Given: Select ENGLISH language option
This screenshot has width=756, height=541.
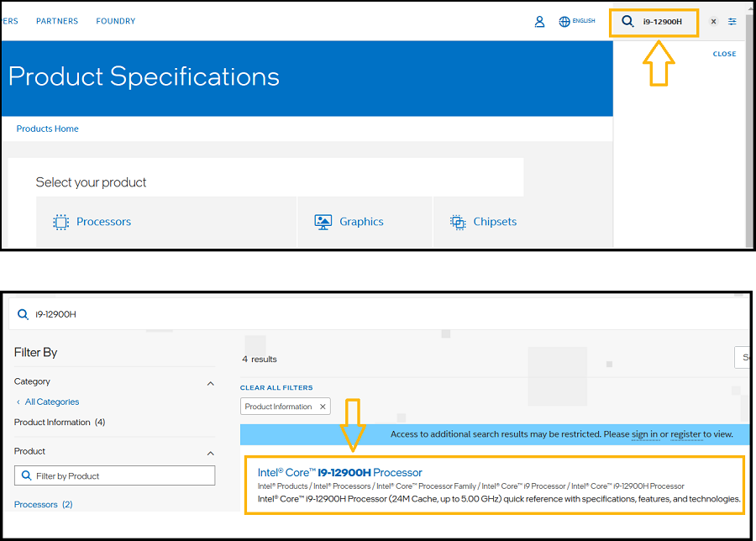Looking at the screenshot, I should click(584, 21).
